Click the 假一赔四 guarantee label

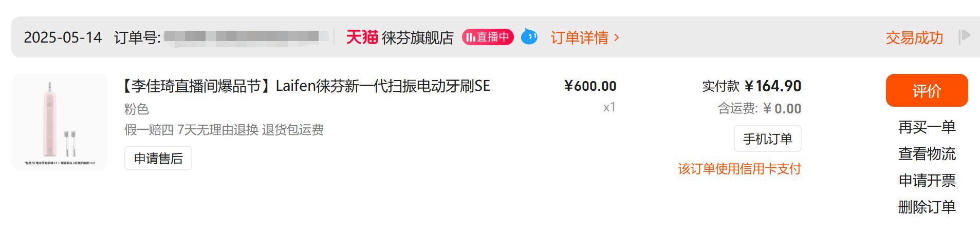click(149, 130)
